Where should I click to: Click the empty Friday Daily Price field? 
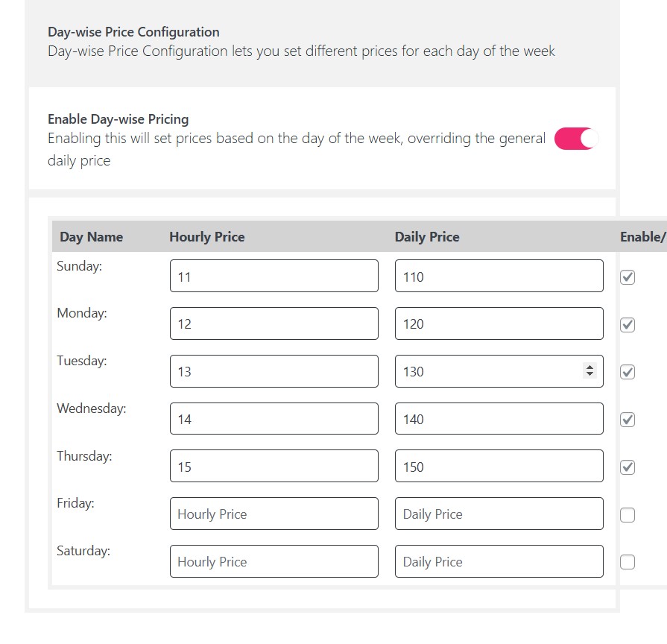[499, 514]
